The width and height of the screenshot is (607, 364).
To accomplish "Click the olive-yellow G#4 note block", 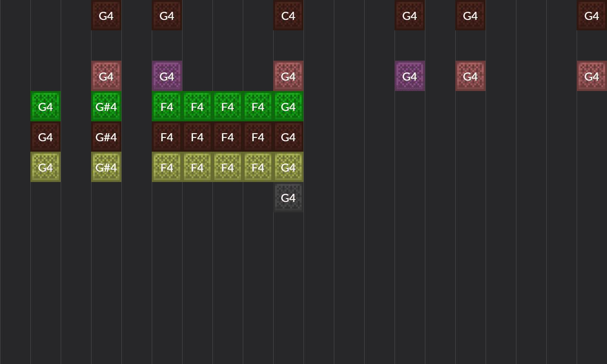I will click(106, 167).
